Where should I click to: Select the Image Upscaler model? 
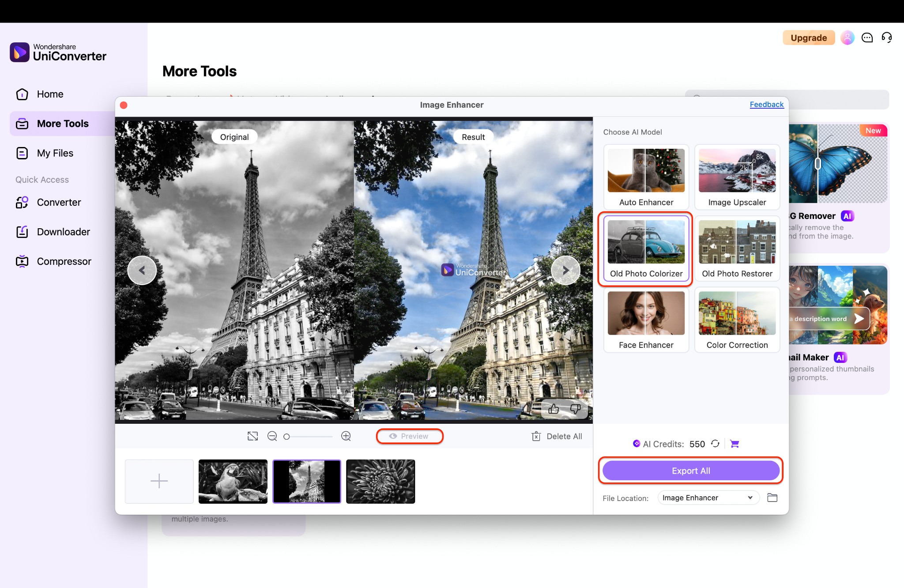[x=737, y=177]
